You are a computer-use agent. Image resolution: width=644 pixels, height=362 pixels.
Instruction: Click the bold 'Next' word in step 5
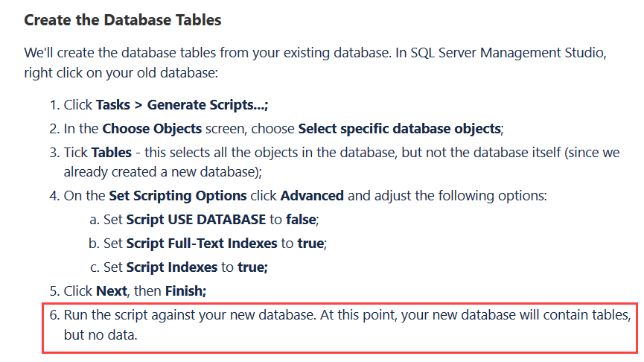click(112, 291)
